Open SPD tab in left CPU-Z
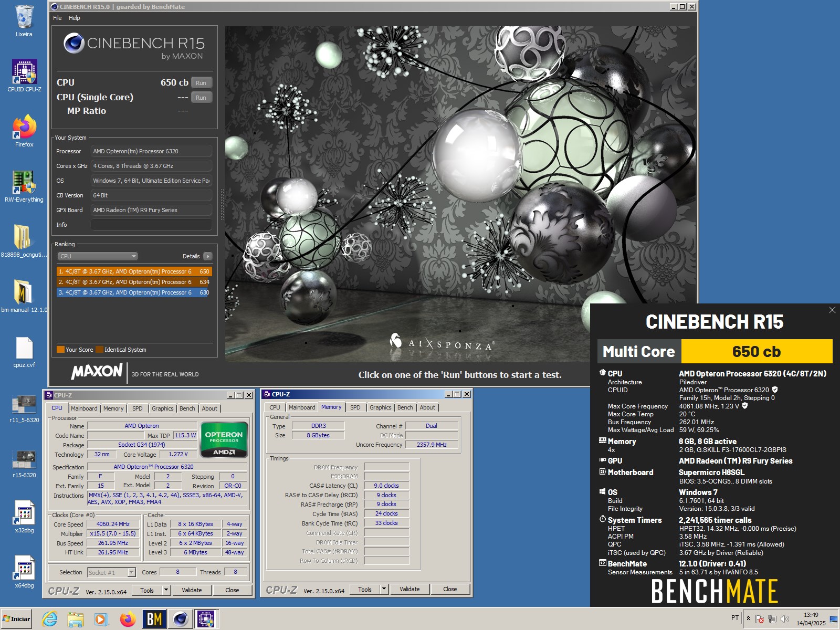Screen dimensions: 840x630 (138, 408)
